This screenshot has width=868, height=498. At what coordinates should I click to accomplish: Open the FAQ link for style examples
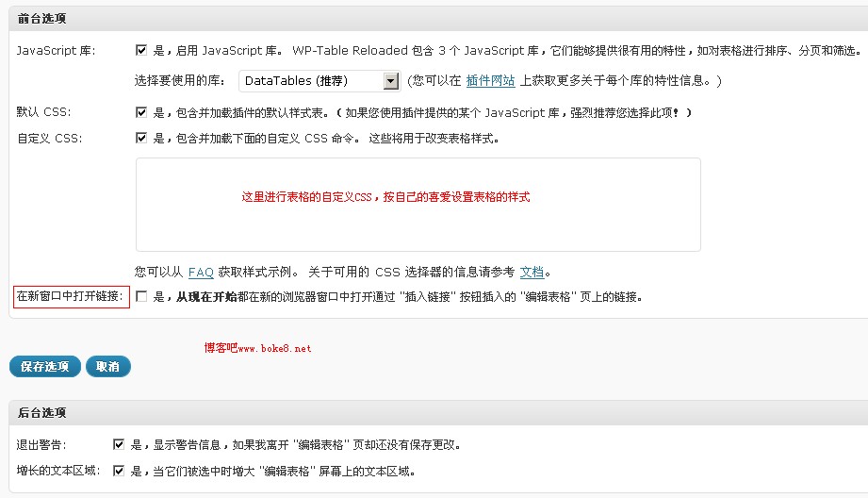201,272
